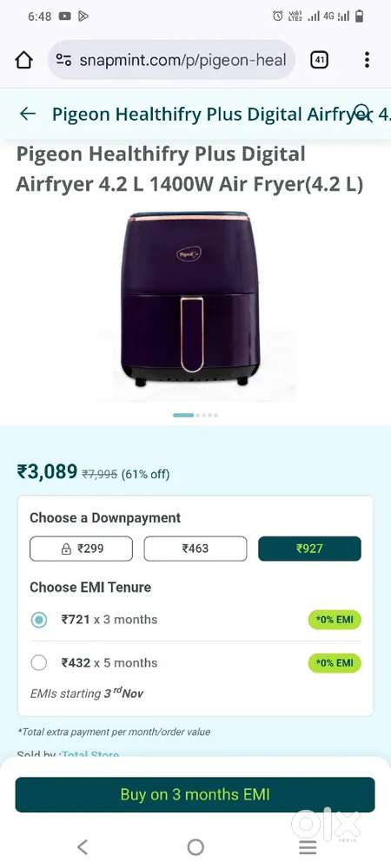Tap the site settings icon in address bar
The height and width of the screenshot is (868, 391).
[x=63, y=60]
